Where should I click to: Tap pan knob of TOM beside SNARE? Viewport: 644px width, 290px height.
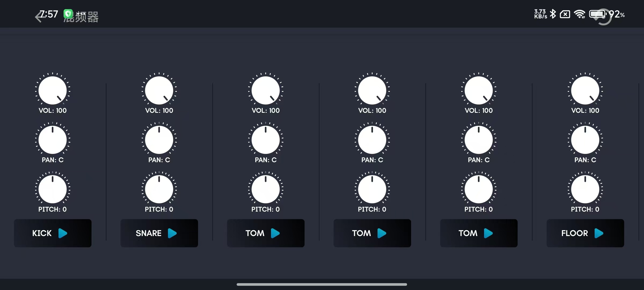[266, 140]
